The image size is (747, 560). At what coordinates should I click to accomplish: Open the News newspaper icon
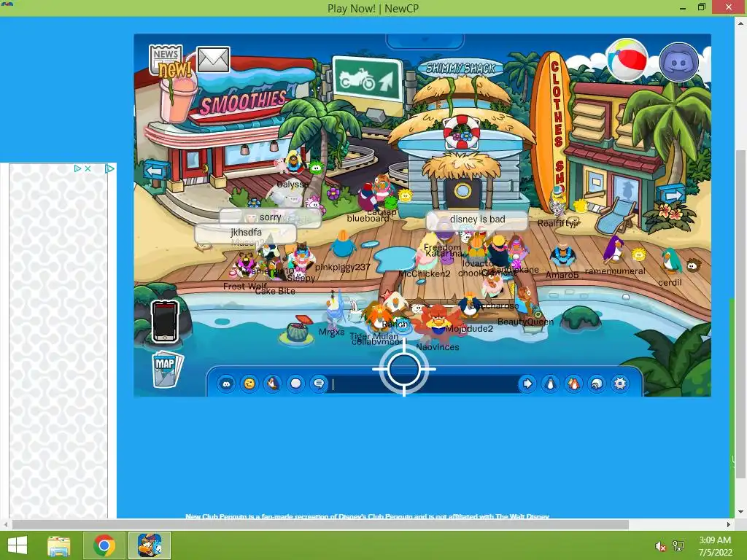click(x=166, y=60)
